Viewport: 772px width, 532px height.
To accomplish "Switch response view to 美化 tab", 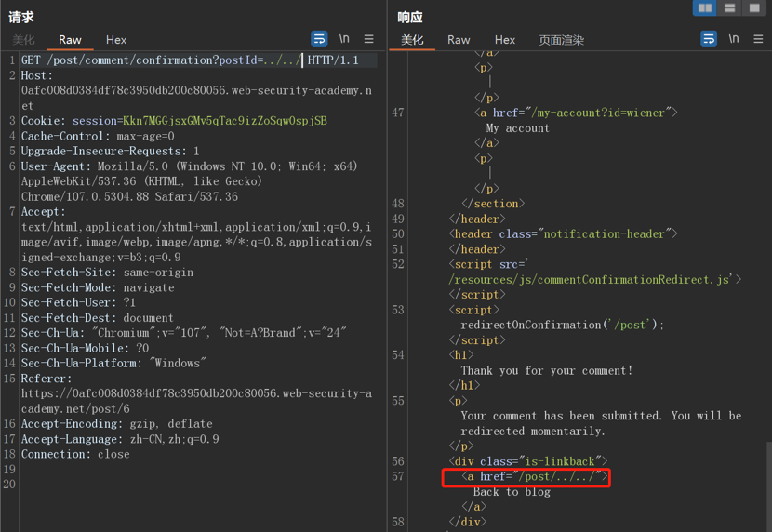I will click(x=412, y=40).
